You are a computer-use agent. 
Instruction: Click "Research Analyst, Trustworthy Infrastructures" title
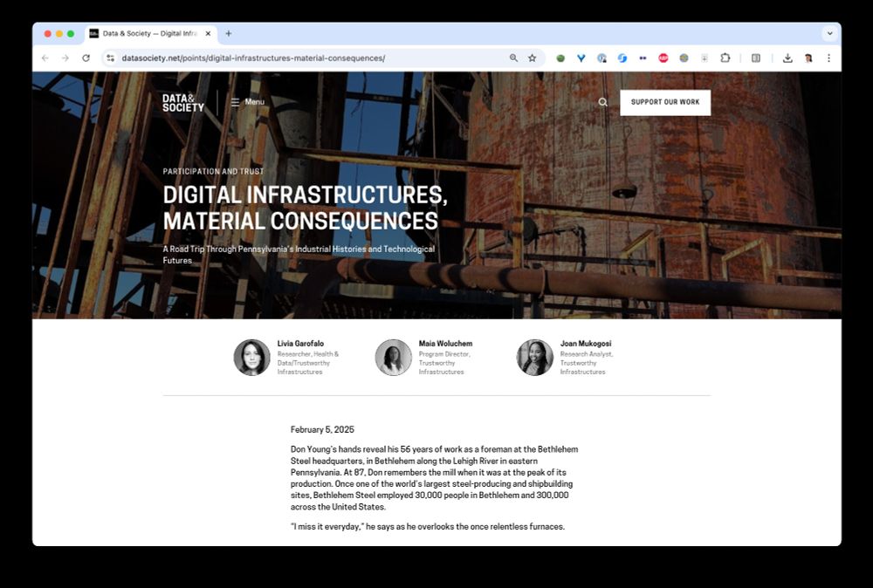(587, 363)
